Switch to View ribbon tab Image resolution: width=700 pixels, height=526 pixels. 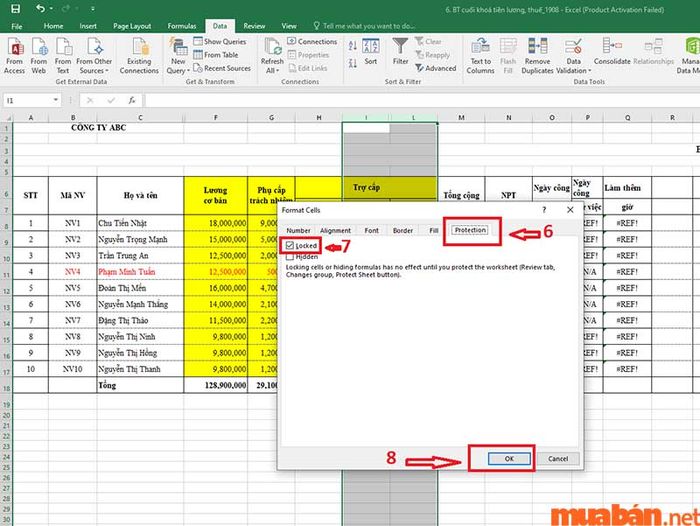point(289,26)
